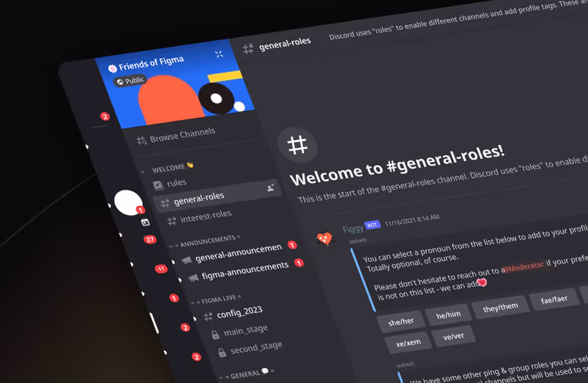The width and height of the screenshot is (588, 383).
Task: Click the large hash welcome icon
Action: click(297, 145)
